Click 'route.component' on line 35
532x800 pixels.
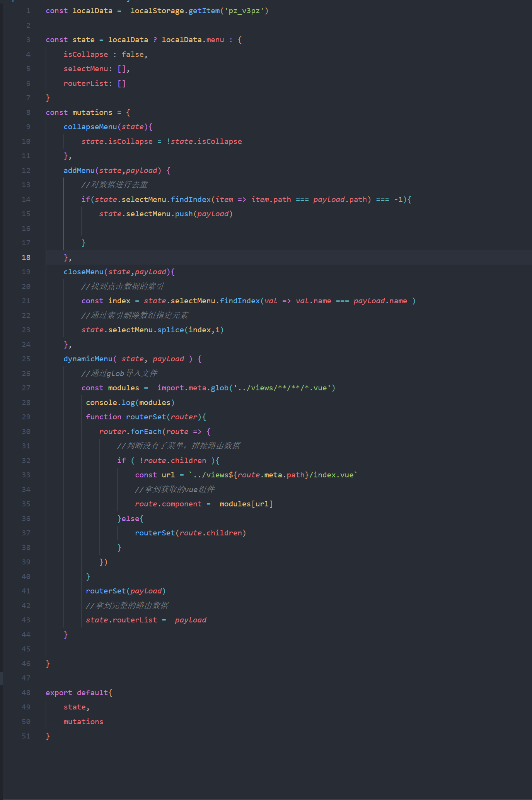pos(168,504)
